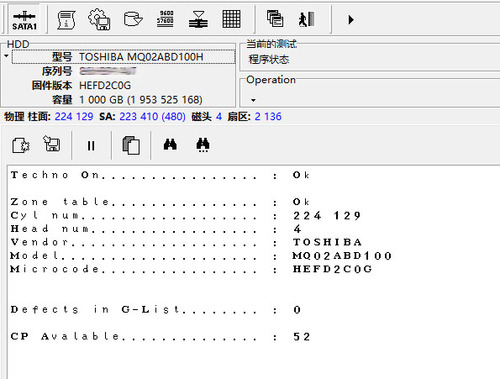Search the log with binoculars icon

(170, 144)
